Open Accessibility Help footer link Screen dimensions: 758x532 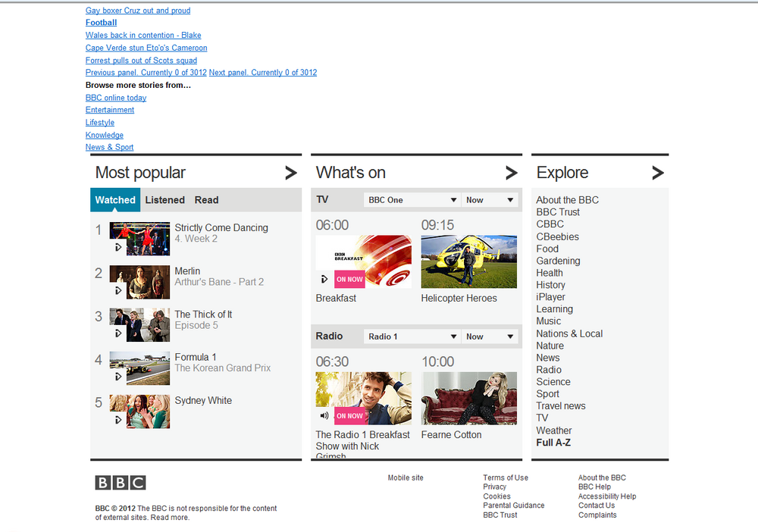point(607,496)
